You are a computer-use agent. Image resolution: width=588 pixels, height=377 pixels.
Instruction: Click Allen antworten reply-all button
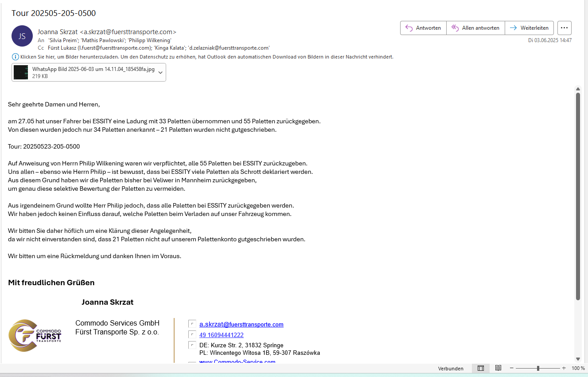pyautogui.click(x=475, y=28)
